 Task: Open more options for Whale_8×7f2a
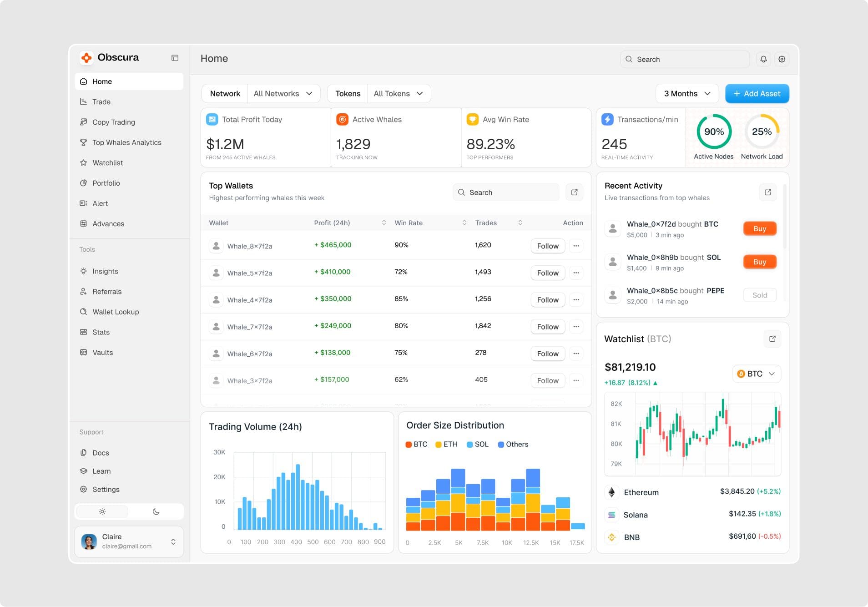576,246
